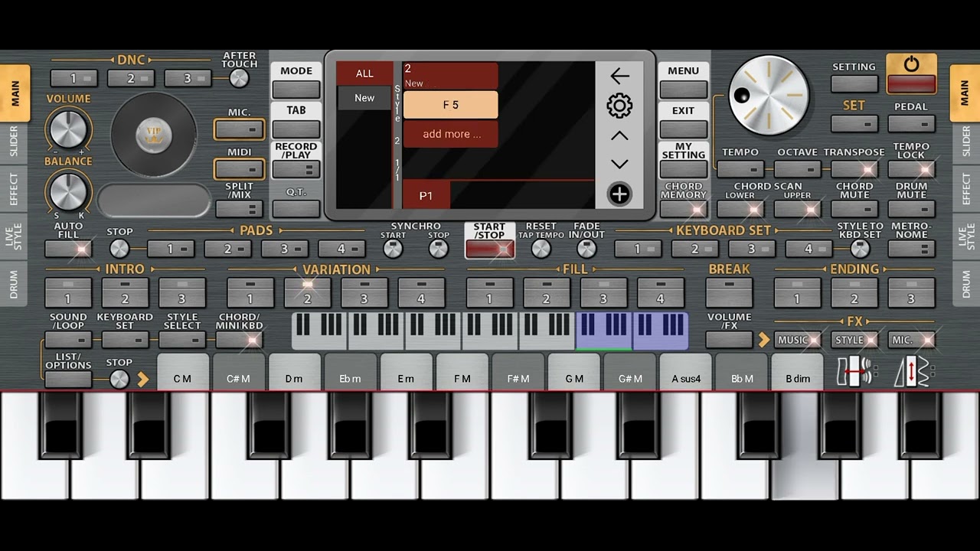Trigger INTRO 1
The height and width of the screenshot is (551, 980).
[x=68, y=292]
